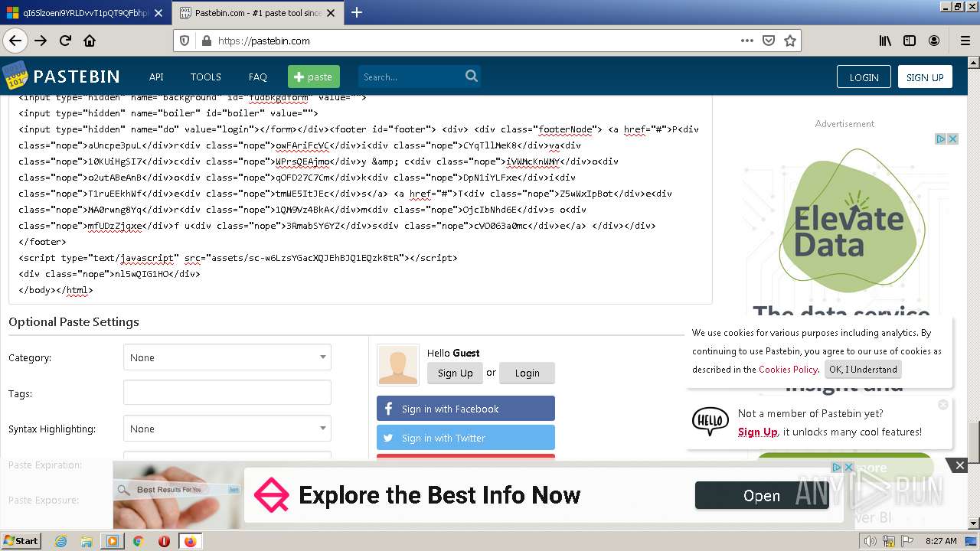Open File Explorer from the taskbar
This screenshot has width=980, height=551.
click(x=87, y=541)
